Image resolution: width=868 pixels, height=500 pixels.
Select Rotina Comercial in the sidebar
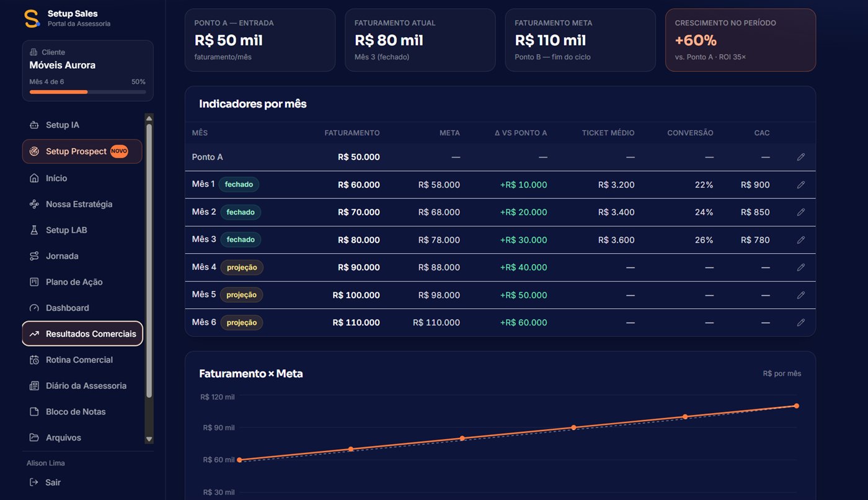[x=82, y=360]
